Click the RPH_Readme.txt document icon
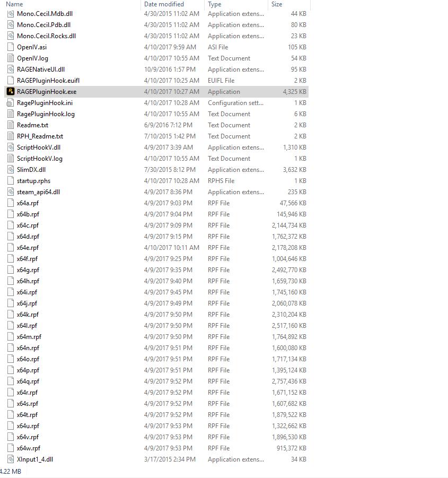448x478 pixels. (x=11, y=136)
